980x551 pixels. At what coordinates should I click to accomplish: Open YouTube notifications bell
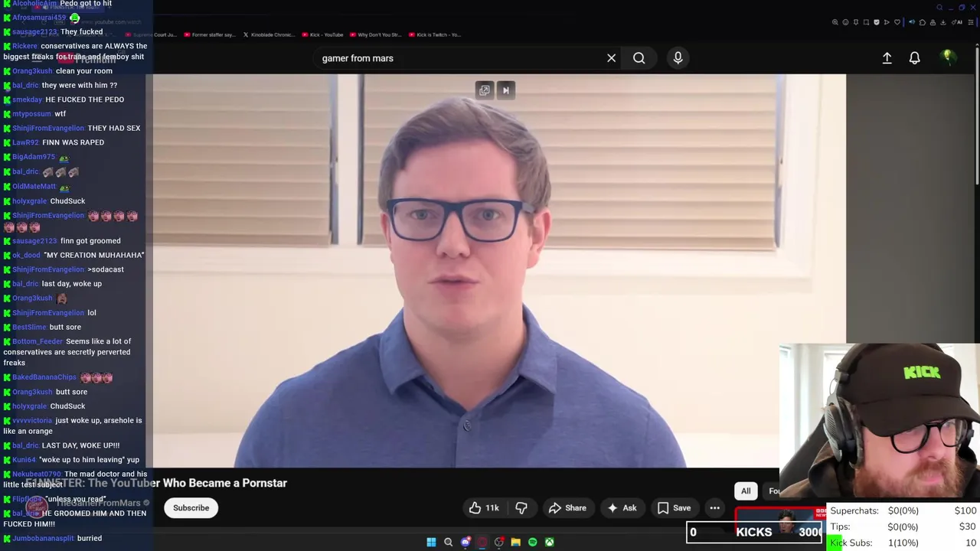tap(914, 58)
